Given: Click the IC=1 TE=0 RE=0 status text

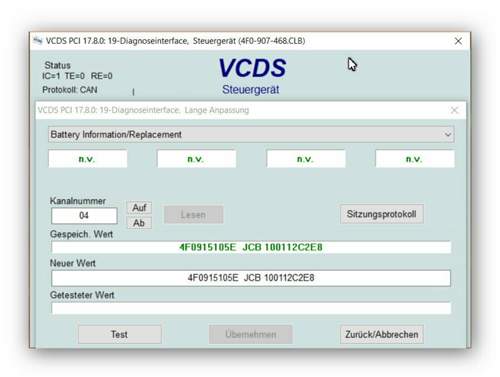Looking at the screenshot, I should [x=77, y=76].
